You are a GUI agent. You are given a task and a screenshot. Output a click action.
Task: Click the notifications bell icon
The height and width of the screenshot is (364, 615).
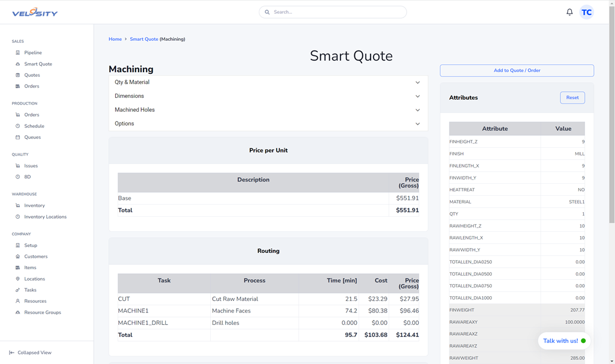click(569, 12)
